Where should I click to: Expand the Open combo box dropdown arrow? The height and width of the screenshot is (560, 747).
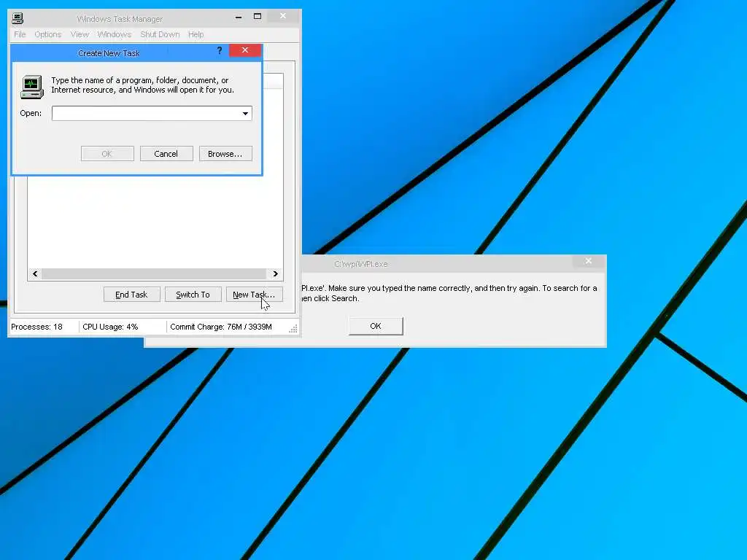245,113
